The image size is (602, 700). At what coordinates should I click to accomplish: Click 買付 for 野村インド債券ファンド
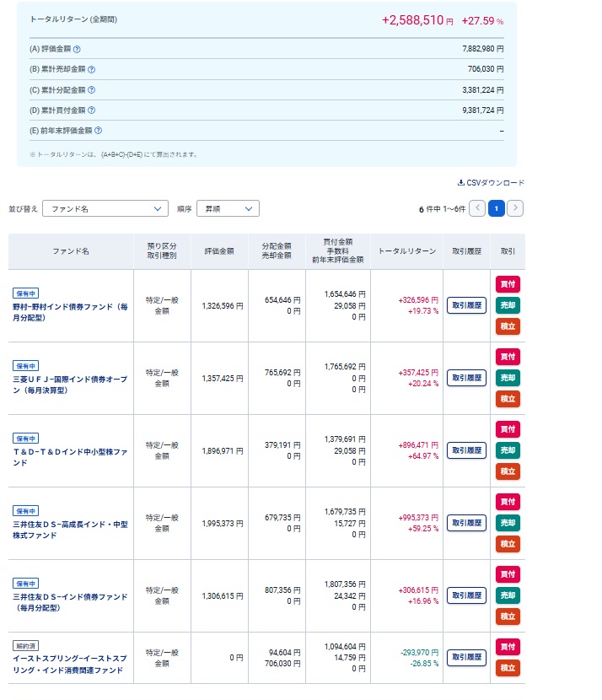pos(508,284)
